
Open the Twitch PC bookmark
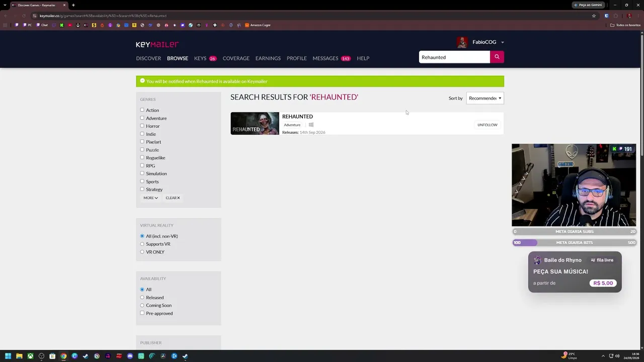[x=28, y=25]
